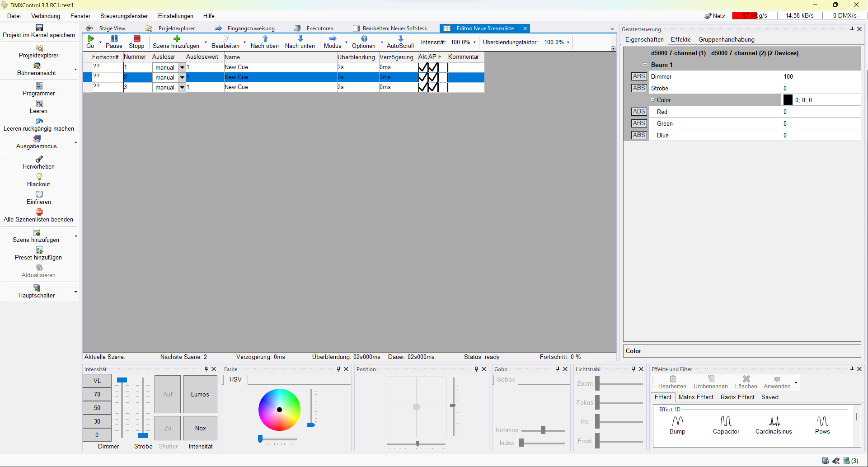
Task: Switch to the Effekte tab
Action: 680,40
